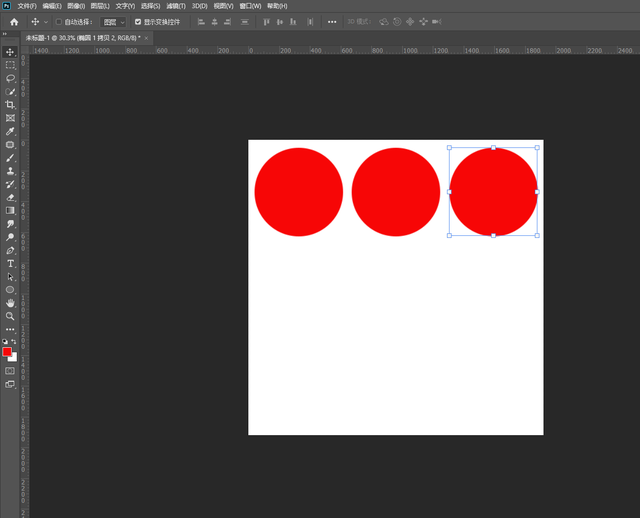Select the Pen tool
This screenshot has width=640, height=518.
coord(10,250)
